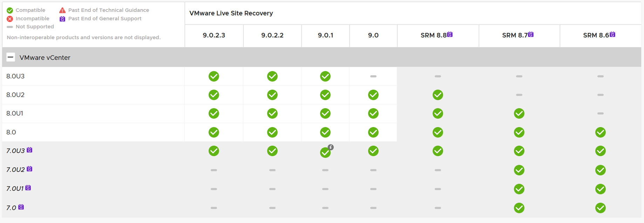Click the VMware Live Site Recovery heading

pyautogui.click(x=231, y=13)
